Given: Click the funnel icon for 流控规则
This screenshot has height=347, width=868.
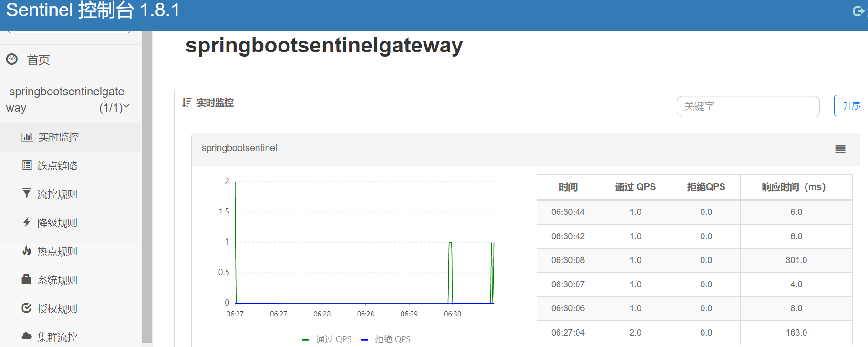Looking at the screenshot, I should click(27, 193).
